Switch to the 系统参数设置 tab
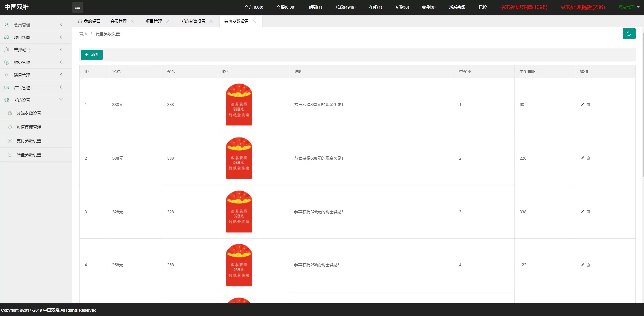Viewport: 644px width, 316px height. point(193,21)
